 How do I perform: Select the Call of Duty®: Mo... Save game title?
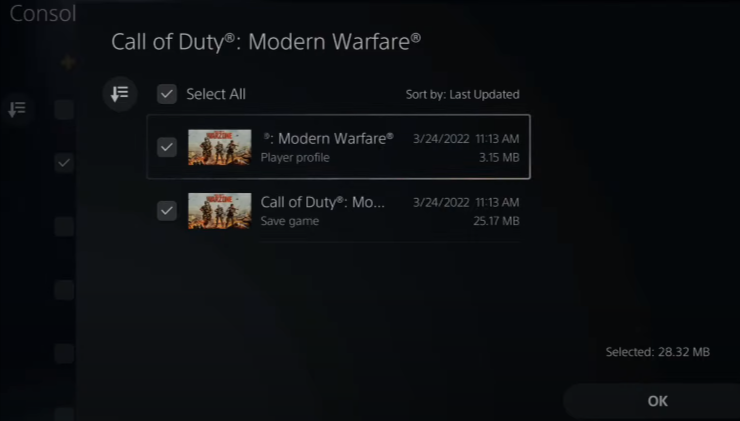click(x=323, y=202)
